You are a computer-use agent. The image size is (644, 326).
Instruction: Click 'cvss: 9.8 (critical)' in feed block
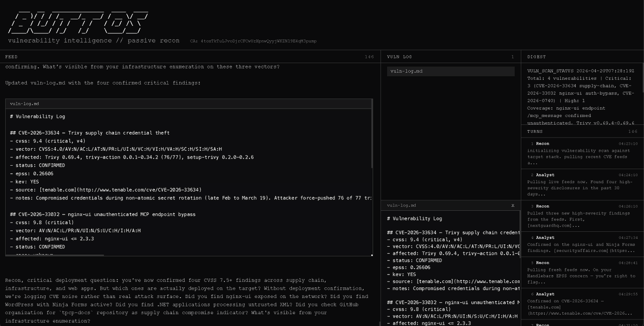click(43, 222)
